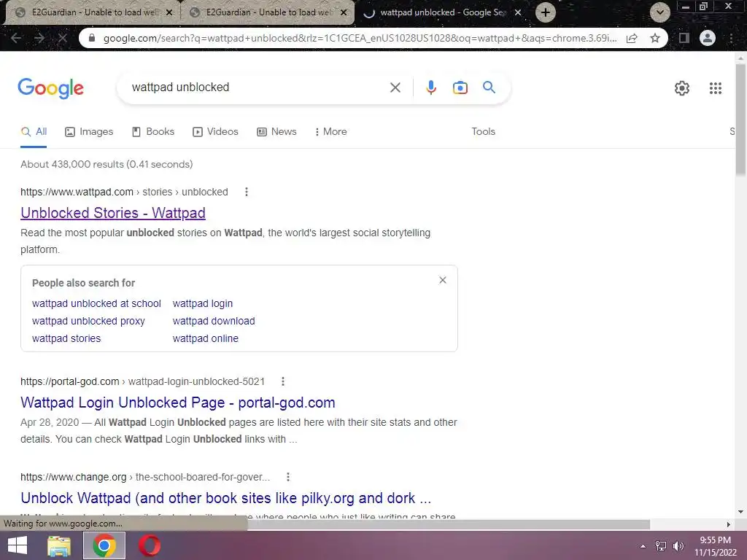This screenshot has height=560, width=747.
Task: Search wattpad online suggestion
Action: click(x=205, y=338)
